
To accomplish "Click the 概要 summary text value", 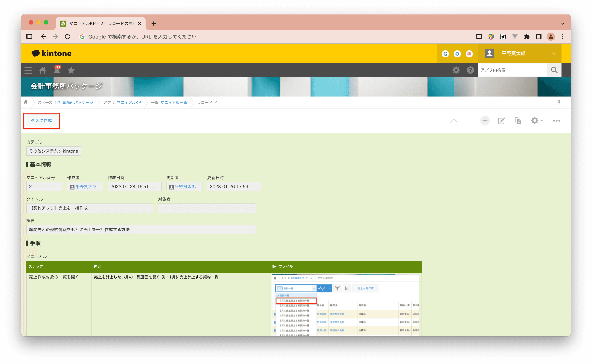I will 141,230.
